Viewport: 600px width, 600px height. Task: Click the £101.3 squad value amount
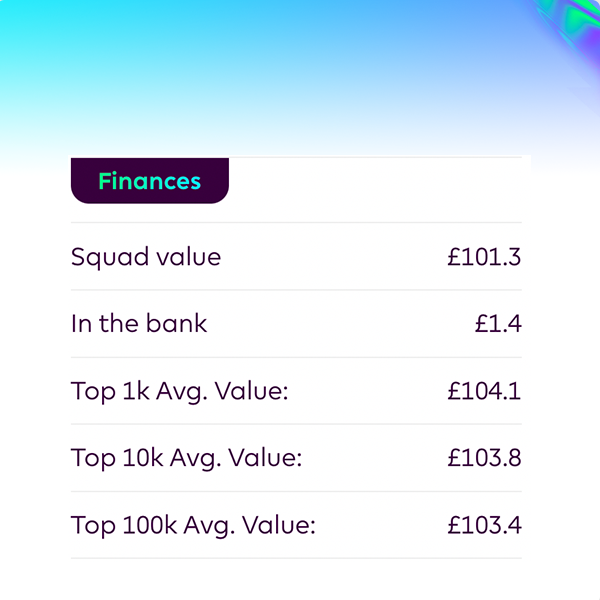(x=484, y=256)
